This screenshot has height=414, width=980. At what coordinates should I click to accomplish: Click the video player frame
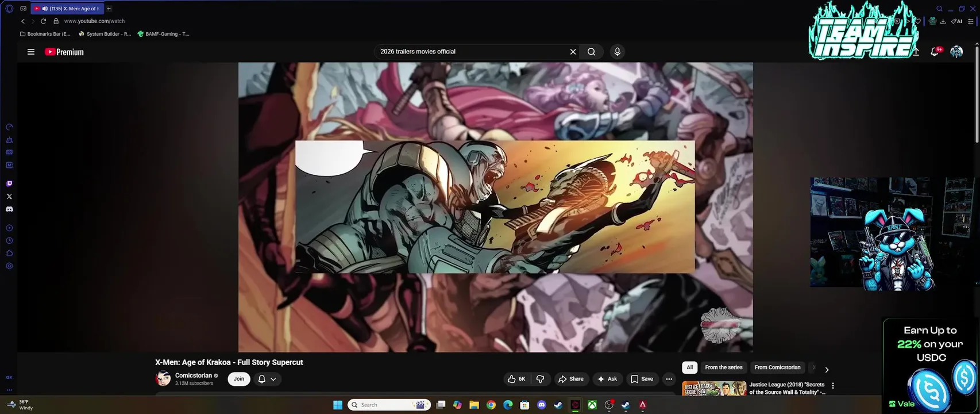pos(495,207)
